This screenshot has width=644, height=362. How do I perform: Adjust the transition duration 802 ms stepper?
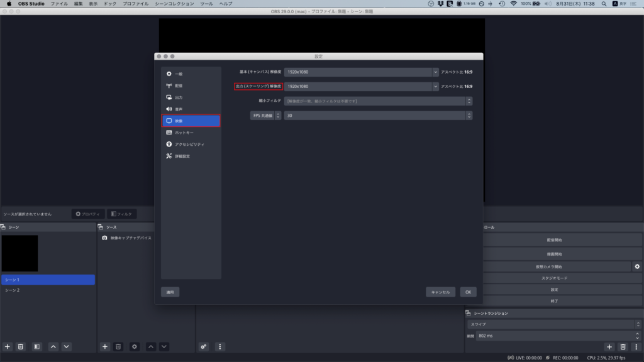click(x=637, y=336)
